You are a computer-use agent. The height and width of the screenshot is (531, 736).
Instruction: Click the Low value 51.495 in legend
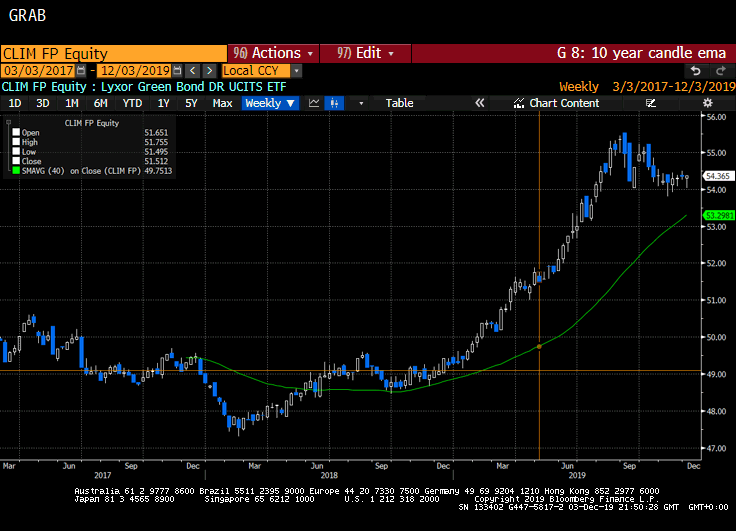coord(156,152)
